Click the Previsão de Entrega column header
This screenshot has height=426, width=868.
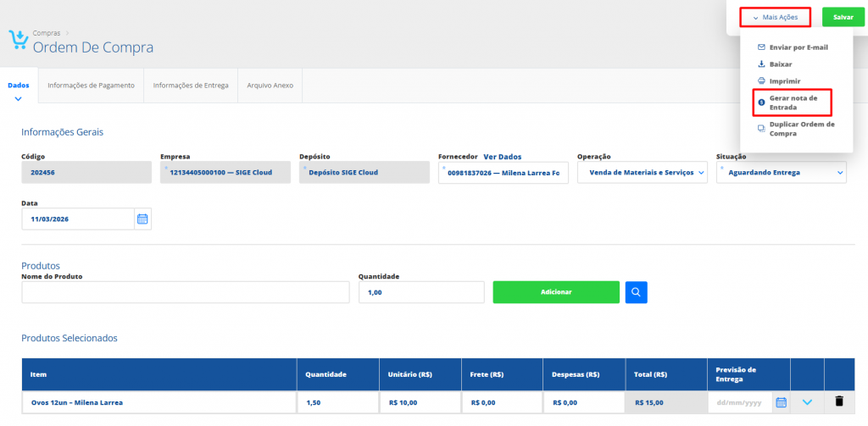click(x=748, y=374)
